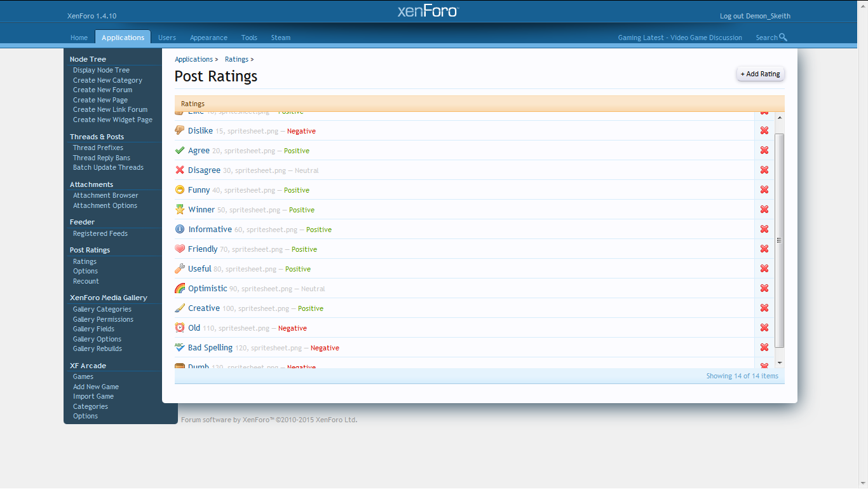
Task: Click the rainbow Optimistic rating icon
Action: (x=180, y=288)
